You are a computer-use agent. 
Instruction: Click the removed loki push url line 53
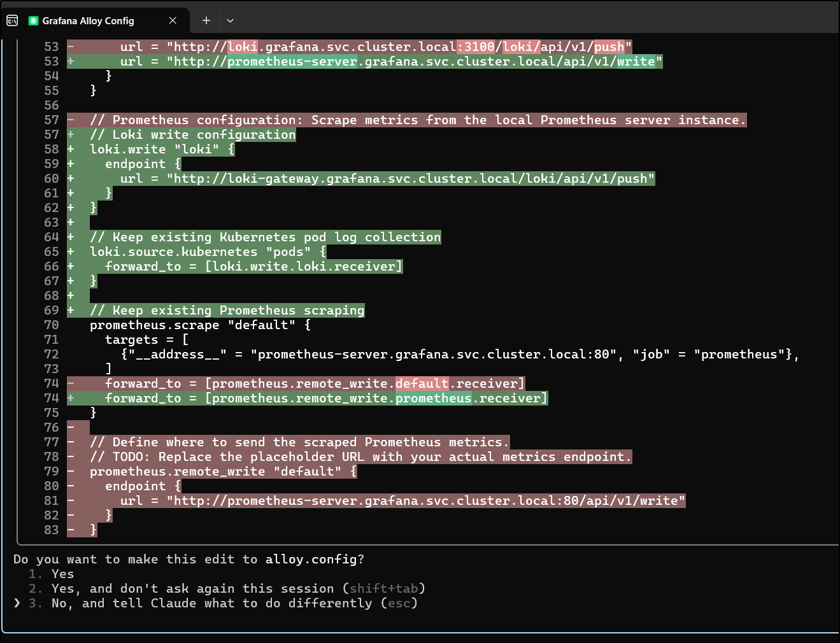click(350, 46)
